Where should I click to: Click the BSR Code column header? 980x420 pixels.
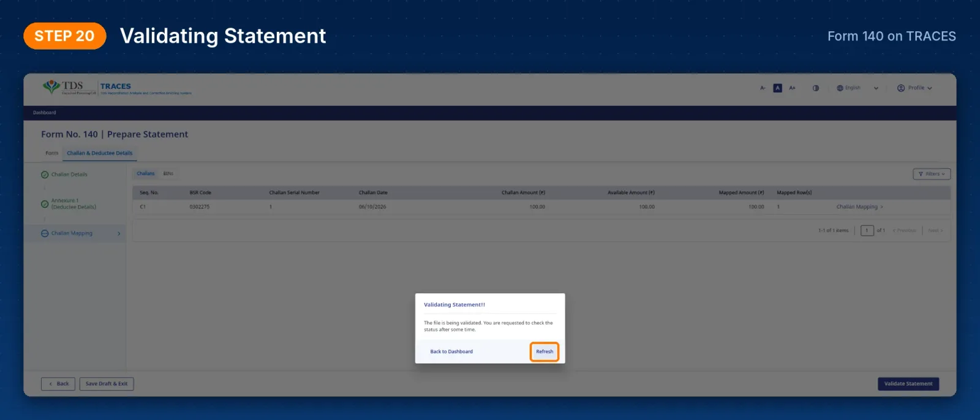click(x=200, y=192)
